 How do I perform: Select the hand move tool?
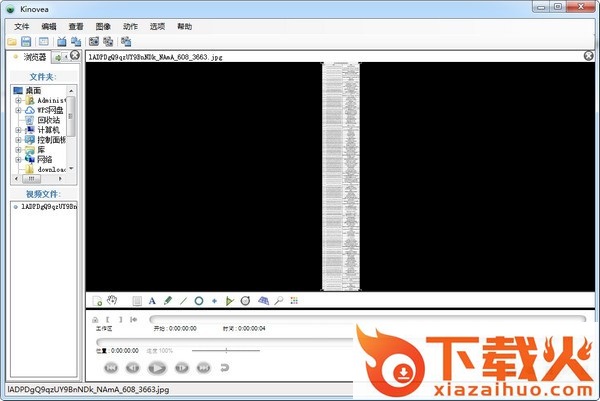[x=113, y=300]
